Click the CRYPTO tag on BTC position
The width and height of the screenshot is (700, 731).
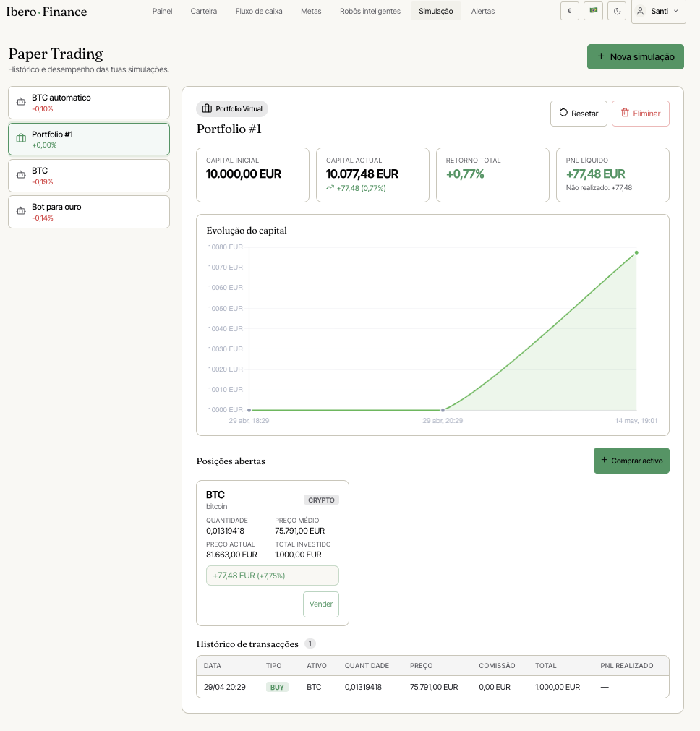[321, 500]
